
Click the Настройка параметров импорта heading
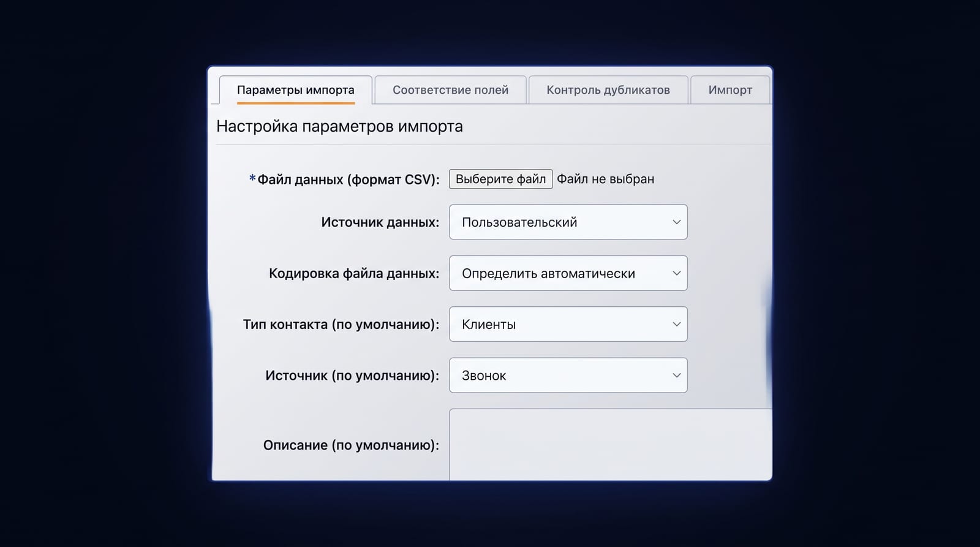339,126
